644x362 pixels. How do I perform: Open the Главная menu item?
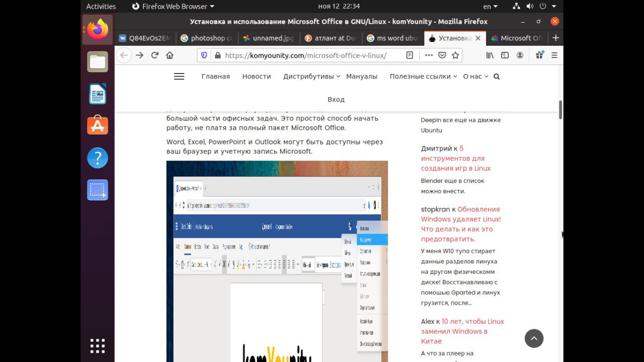(215, 77)
